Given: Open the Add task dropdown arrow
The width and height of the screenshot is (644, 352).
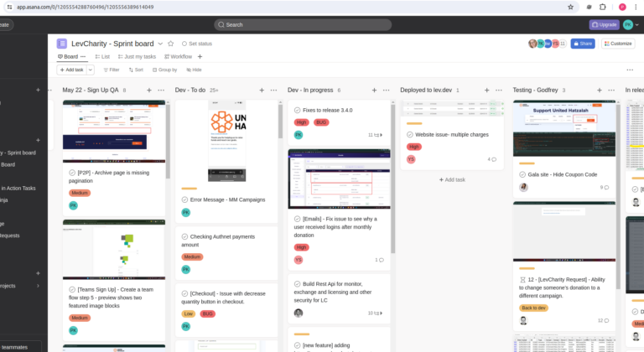Looking at the screenshot, I should 91,70.
